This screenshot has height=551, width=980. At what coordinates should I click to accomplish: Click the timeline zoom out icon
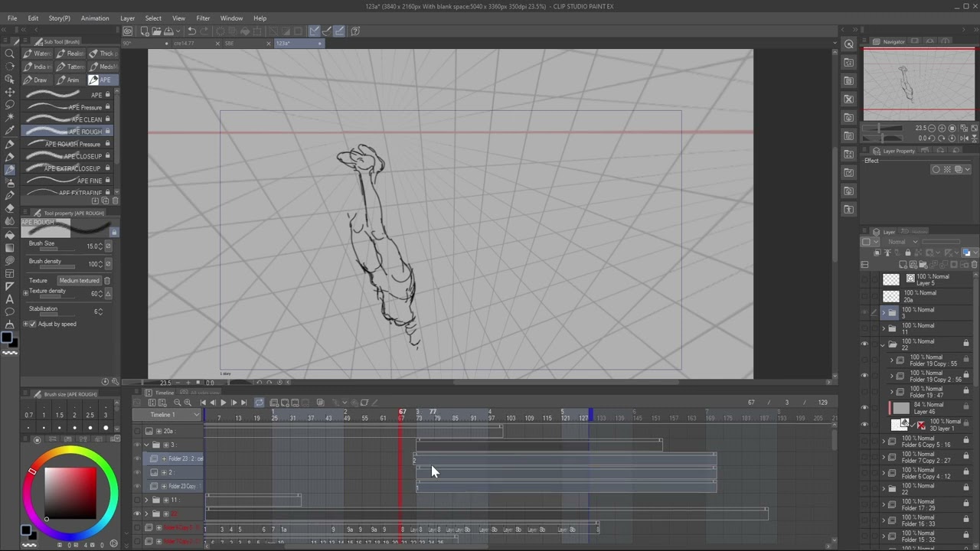pos(177,403)
